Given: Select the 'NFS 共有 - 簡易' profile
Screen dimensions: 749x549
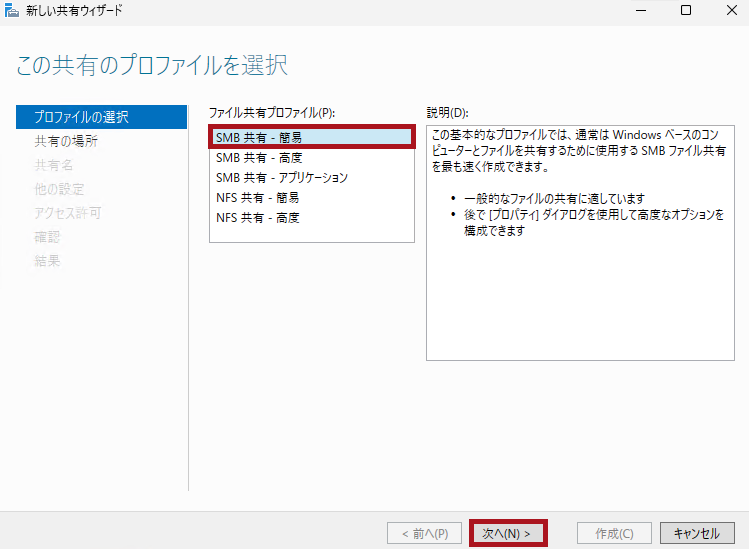Looking at the screenshot, I should coord(311,198).
